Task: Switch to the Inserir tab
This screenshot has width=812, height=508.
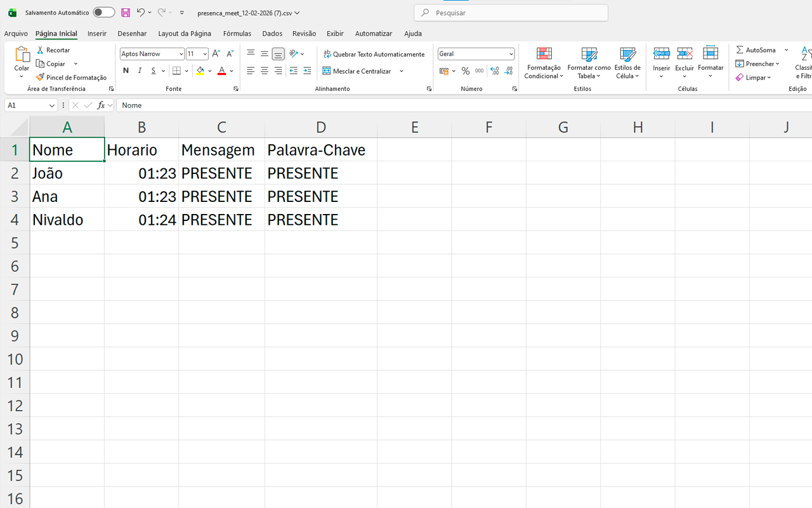Action: click(97, 34)
